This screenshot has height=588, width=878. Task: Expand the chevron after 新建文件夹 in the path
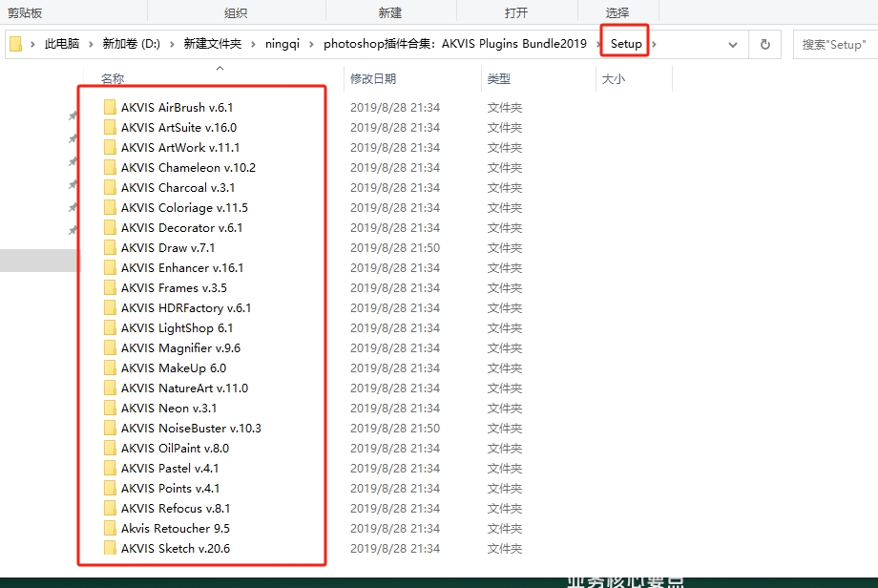(x=253, y=44)
